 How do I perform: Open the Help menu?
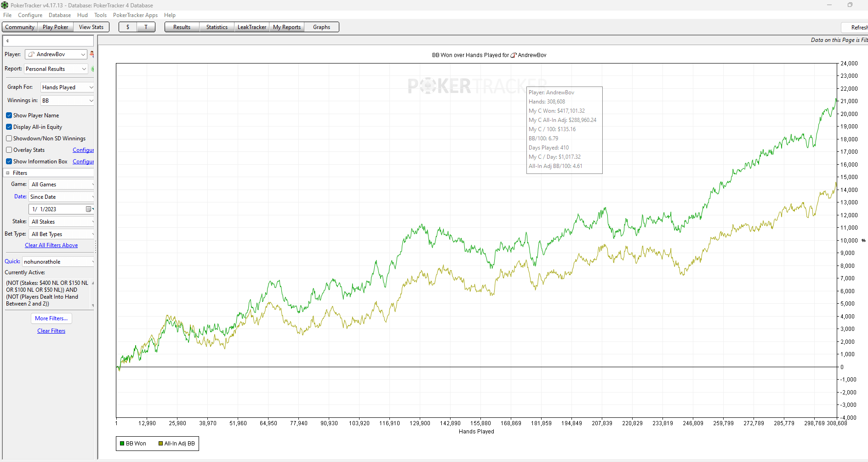(170, 15)
